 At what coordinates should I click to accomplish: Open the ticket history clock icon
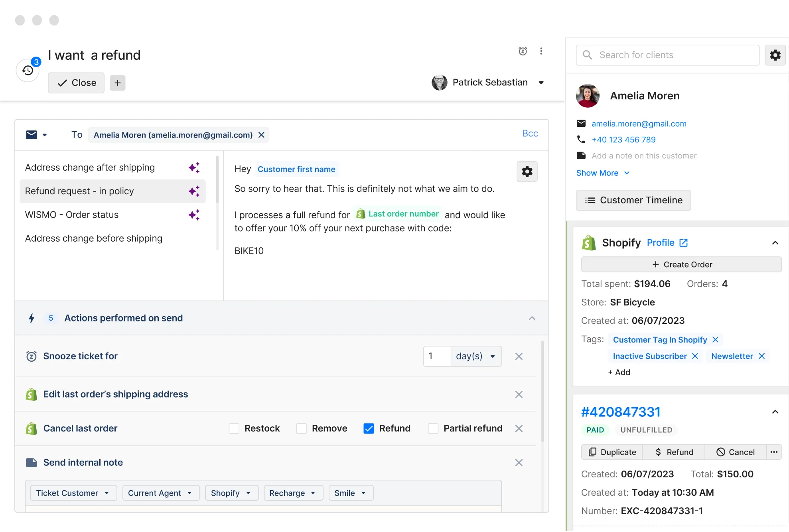(x=28, y=71)
